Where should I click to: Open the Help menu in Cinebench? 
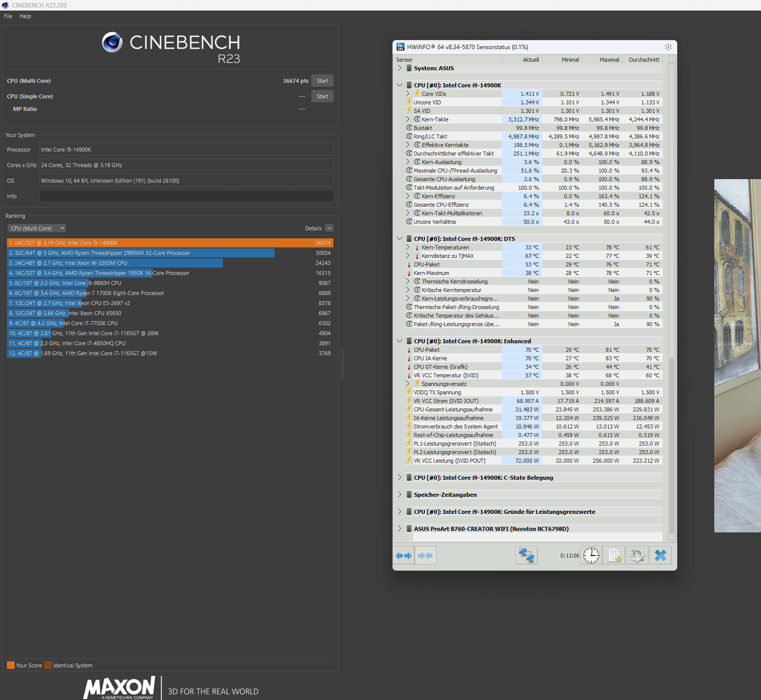click(25, 16)
